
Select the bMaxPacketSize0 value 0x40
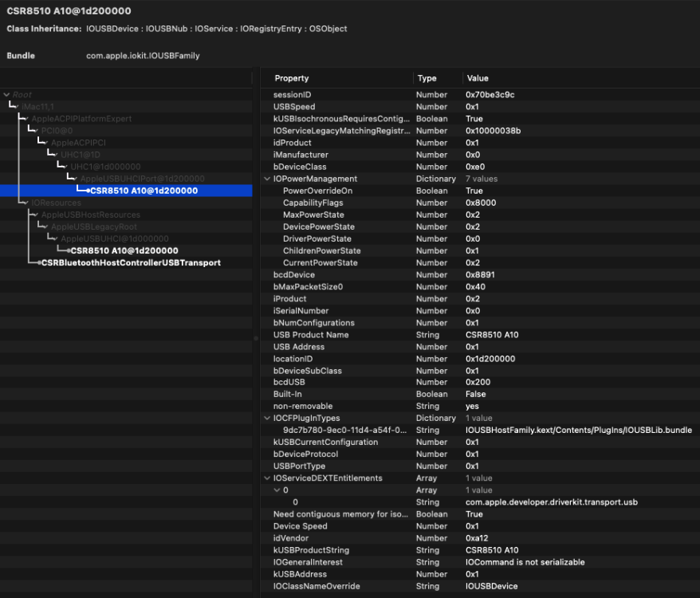coord(475,287)
